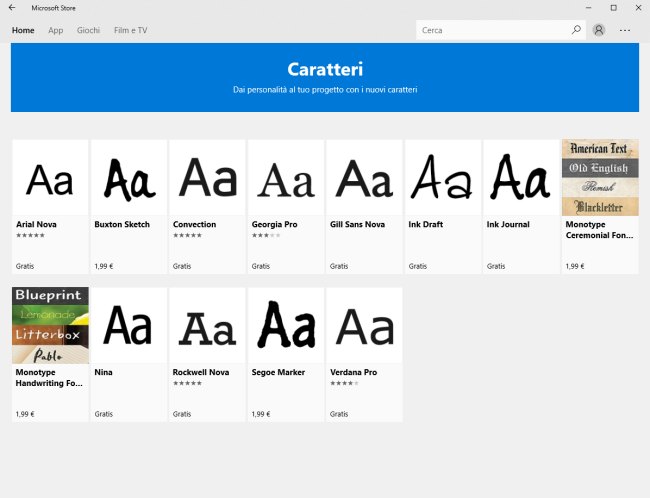This screenshot has width=650, height=498.
Task: Click the Georgia Pro title
Action: (x=274, y=224)
